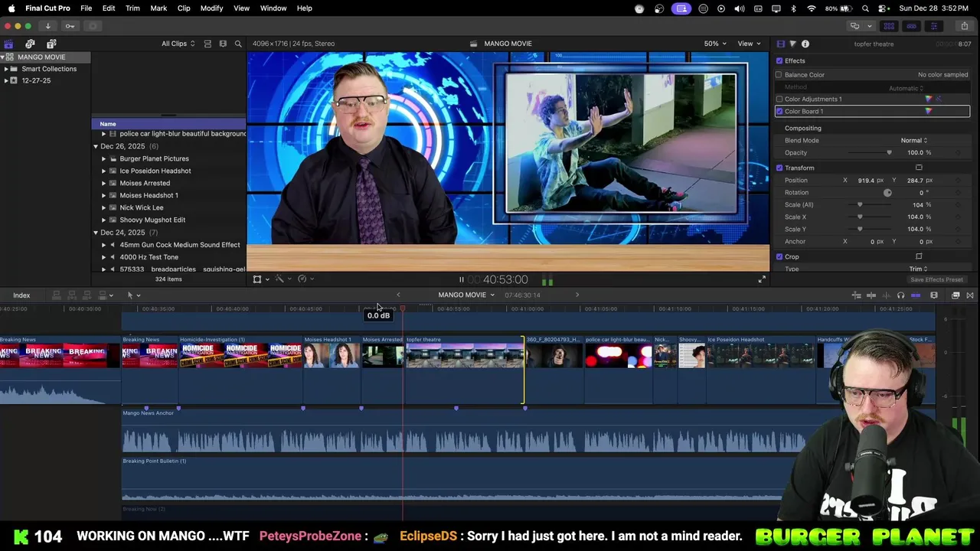Collapse the Dec 26, 2025 group
Screen dimensions: 980x551
coord(96,146)
